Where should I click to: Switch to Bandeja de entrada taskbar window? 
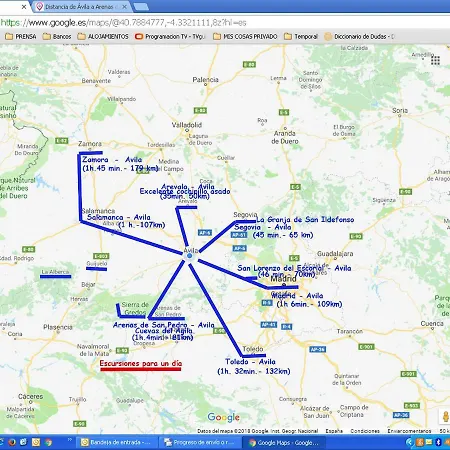point(117,442)
